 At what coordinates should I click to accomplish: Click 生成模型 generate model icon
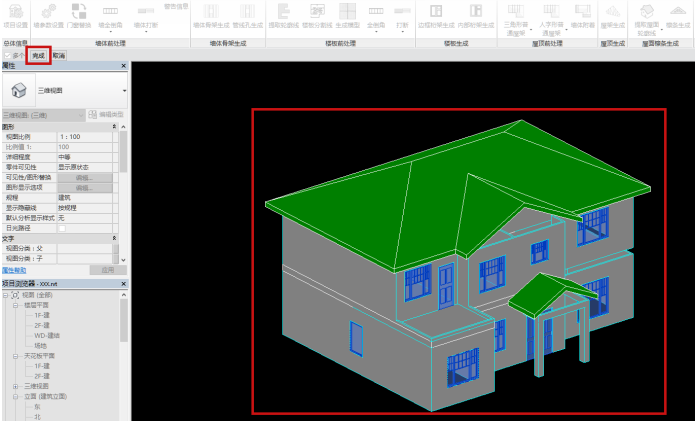[348, 12]
